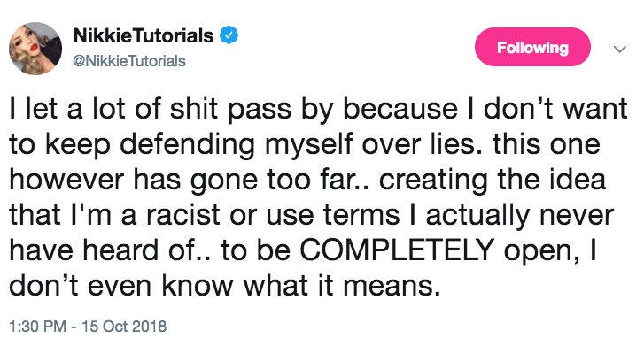Click the phrase creating the idea
The height and width of the screenshot is (346, 644).
pos(492,180)
